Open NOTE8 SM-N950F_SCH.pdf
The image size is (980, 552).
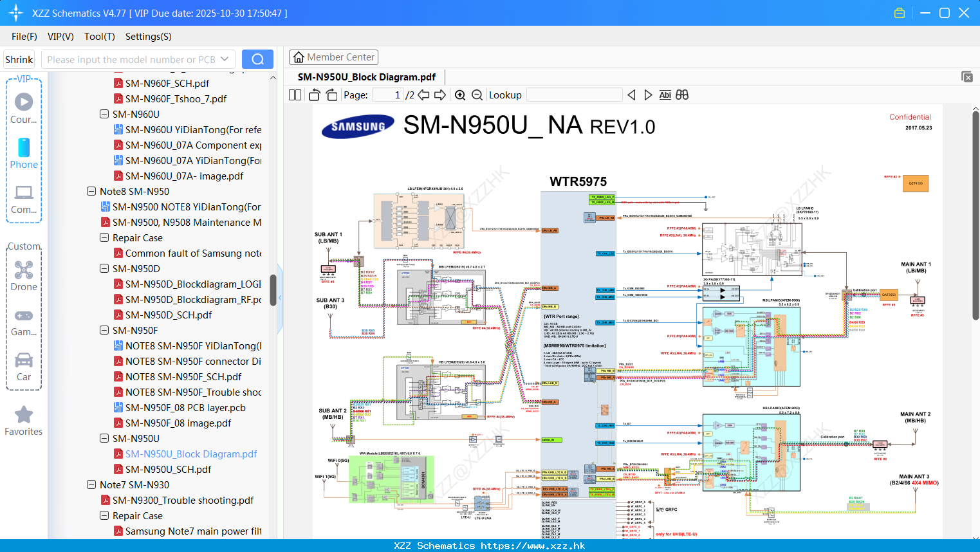[183, 376]
